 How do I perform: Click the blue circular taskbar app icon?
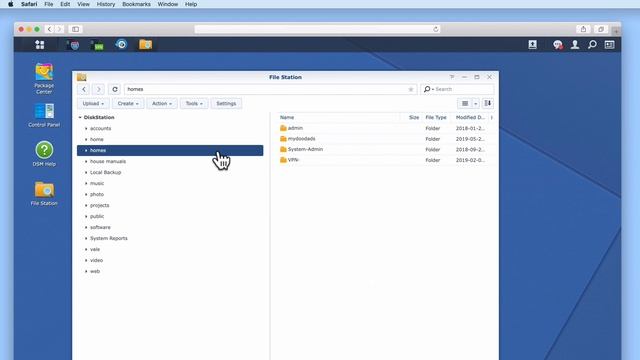pos(121,44)
